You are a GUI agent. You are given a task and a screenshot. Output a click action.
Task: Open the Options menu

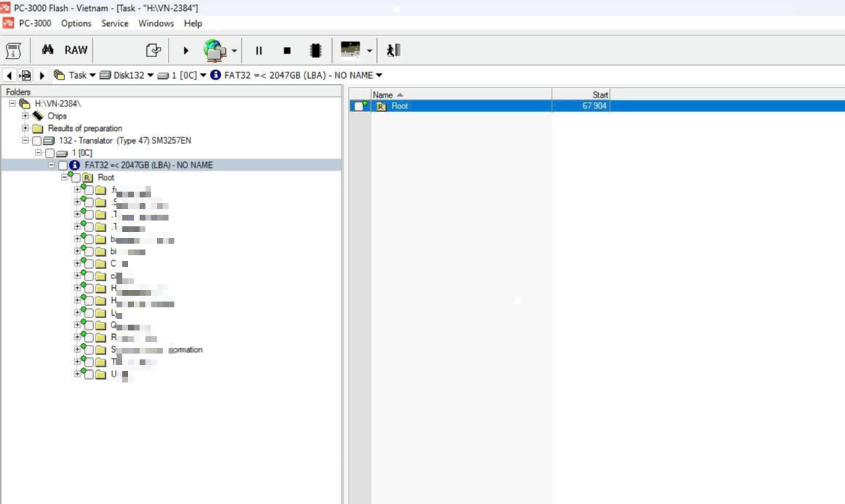76,23
